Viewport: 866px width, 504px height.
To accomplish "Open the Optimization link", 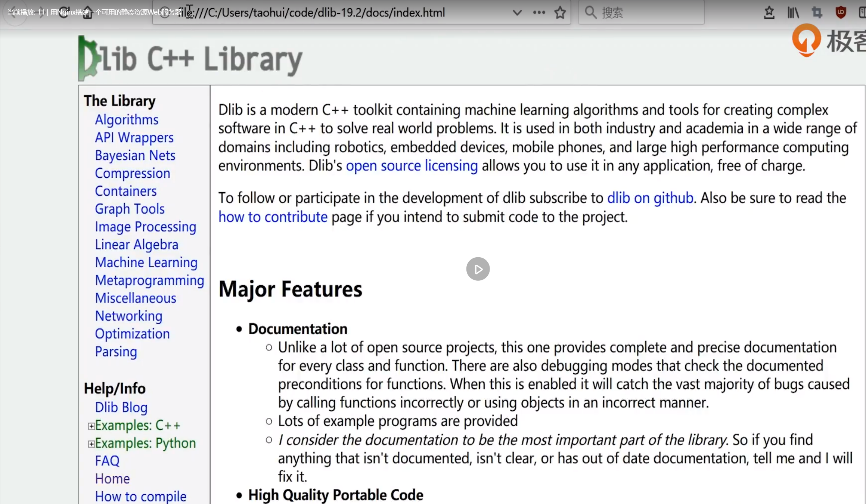I will (132, 334).
